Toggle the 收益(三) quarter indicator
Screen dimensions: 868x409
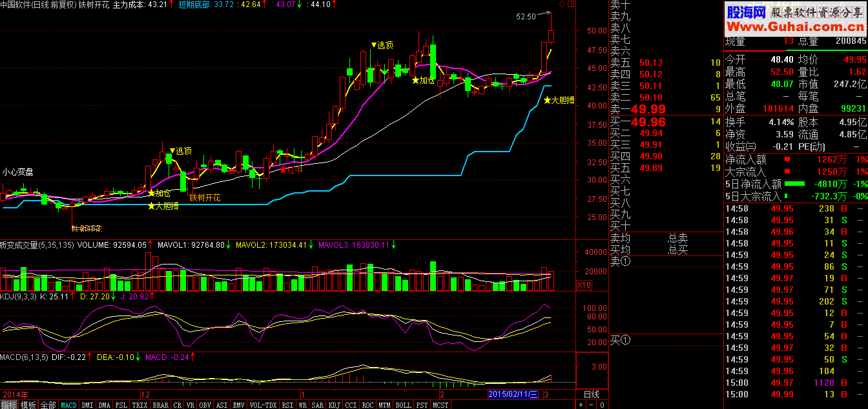click(741, 146)
